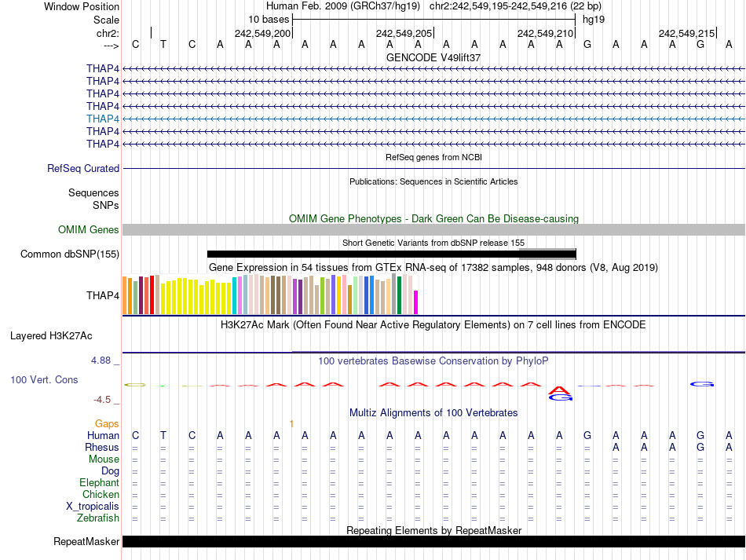Click the yellow bars in THAP4 GTEx chart
The width and height of the screenshot is (746, 560).
coord(196,297)
